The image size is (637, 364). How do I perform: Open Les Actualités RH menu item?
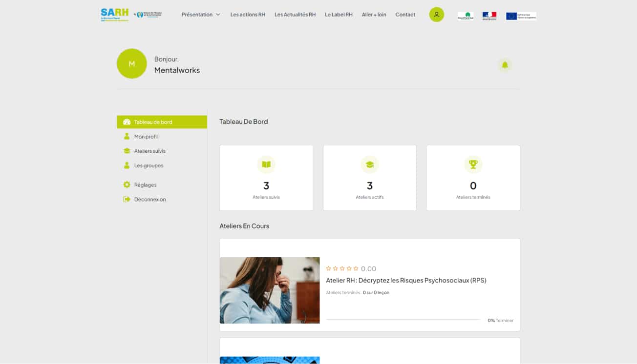295,15
